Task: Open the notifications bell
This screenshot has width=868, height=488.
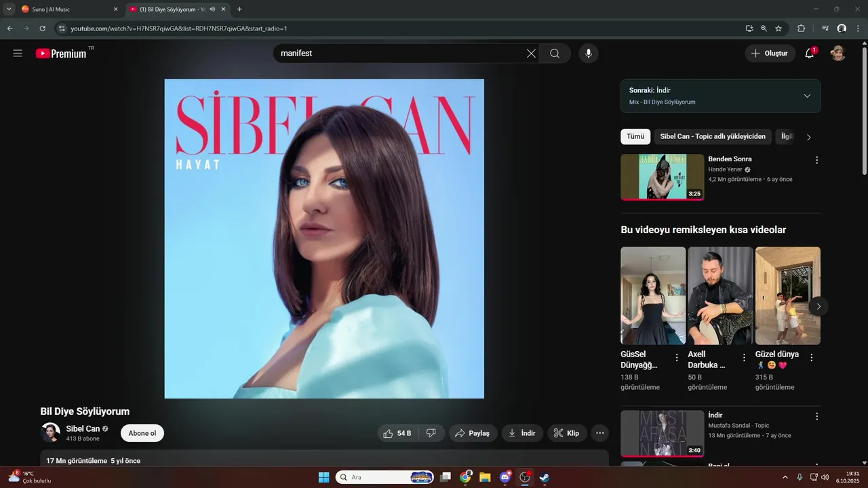Action: coord(809,54)
